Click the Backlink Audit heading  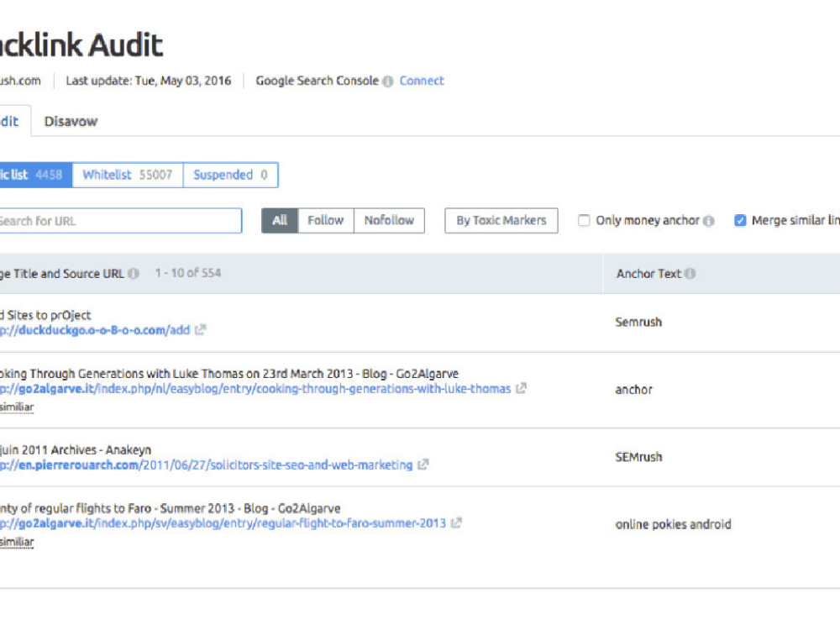tap(81, 45)
